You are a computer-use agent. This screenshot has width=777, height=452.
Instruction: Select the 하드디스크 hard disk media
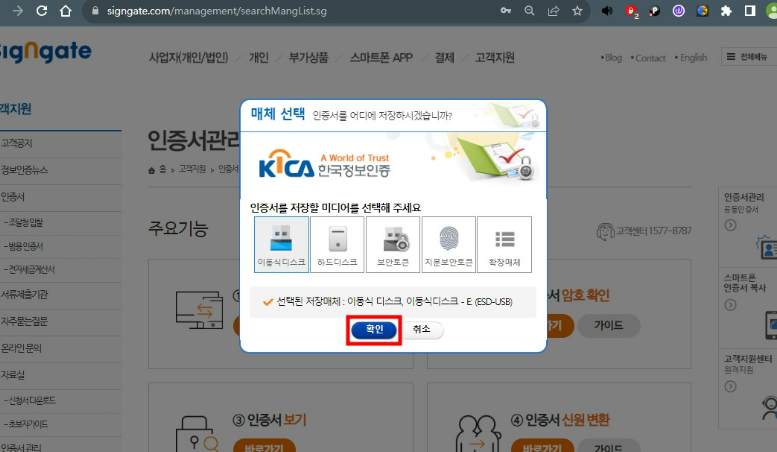[x=337, y=244]
